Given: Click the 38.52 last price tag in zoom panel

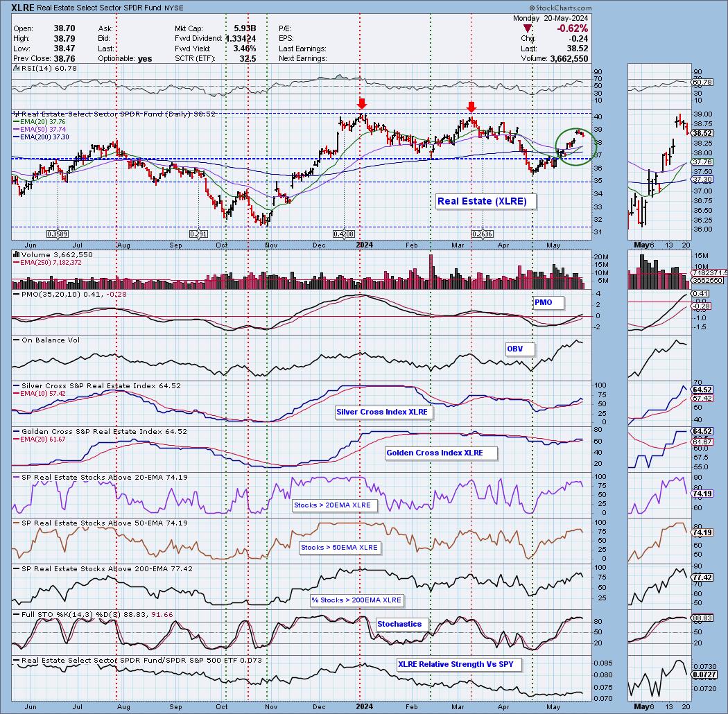Looking at the screenshot, I should tap(702, 133).
